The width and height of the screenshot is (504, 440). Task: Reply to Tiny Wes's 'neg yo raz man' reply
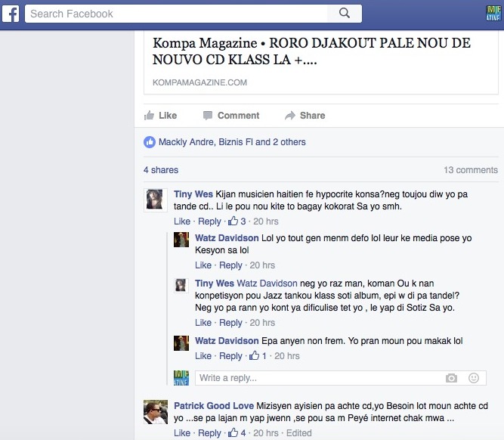230,323
